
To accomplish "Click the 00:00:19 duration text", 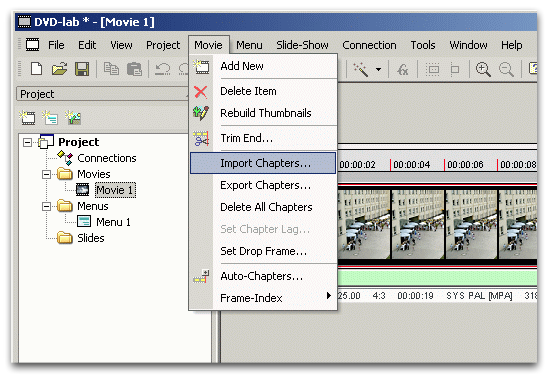I will pos(415,296).
